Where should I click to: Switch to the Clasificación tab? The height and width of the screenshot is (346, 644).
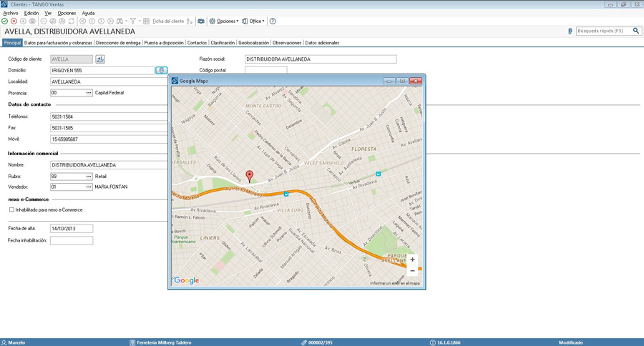click(223, 43)
